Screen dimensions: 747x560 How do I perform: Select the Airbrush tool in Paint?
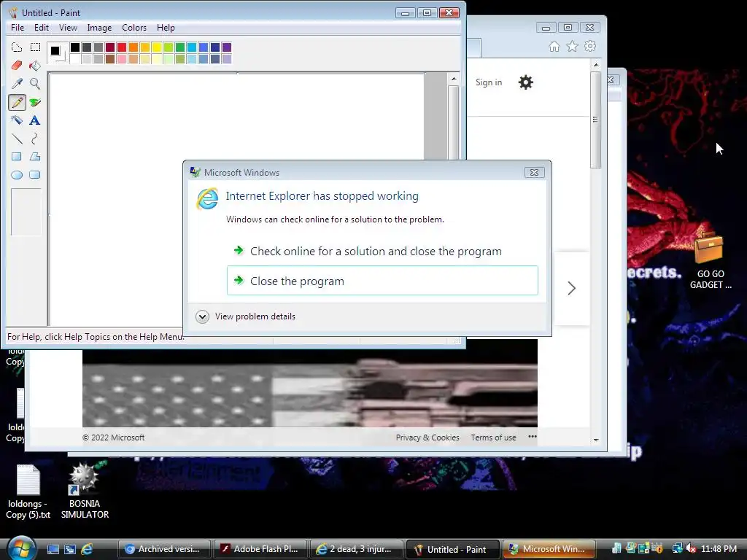pyautogui.click(x=17, y=120)
